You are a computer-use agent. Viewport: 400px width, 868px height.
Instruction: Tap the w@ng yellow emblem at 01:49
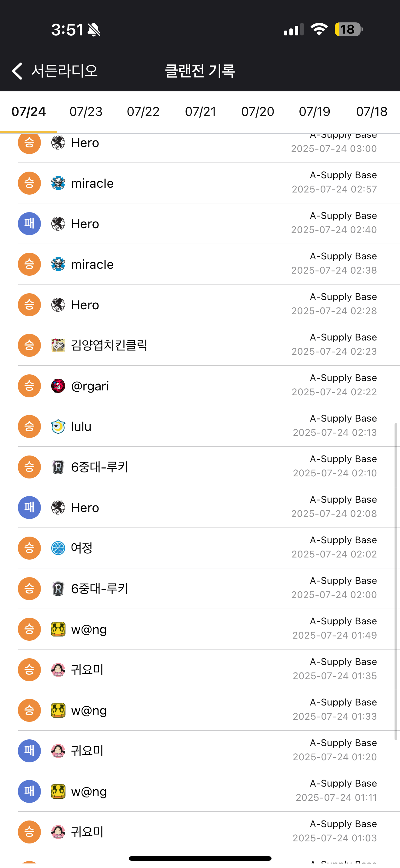[58, 629]
